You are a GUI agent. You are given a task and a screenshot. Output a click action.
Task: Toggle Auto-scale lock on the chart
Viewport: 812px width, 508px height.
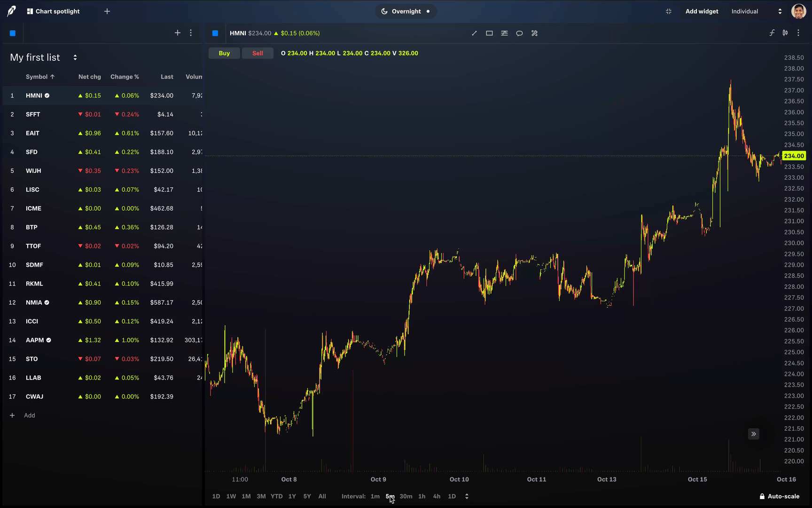pos(779,496)
